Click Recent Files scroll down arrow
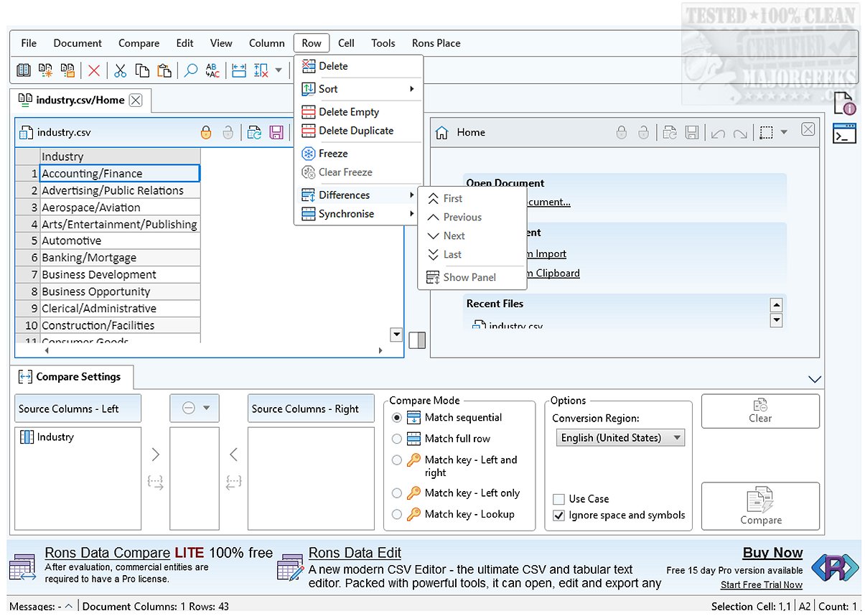865x616 pixels. (775, 320)
